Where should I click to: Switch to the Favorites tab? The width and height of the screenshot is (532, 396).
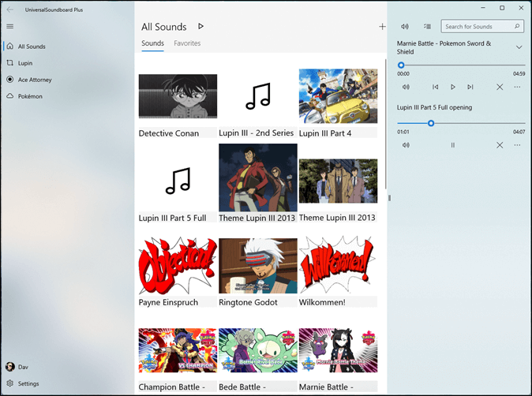tap(187, 43)
